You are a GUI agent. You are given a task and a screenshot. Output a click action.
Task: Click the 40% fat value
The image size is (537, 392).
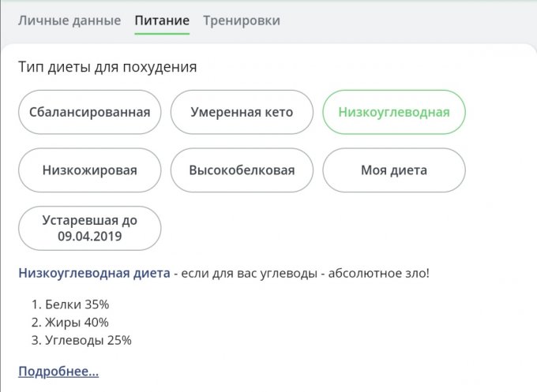pos(96,322)
